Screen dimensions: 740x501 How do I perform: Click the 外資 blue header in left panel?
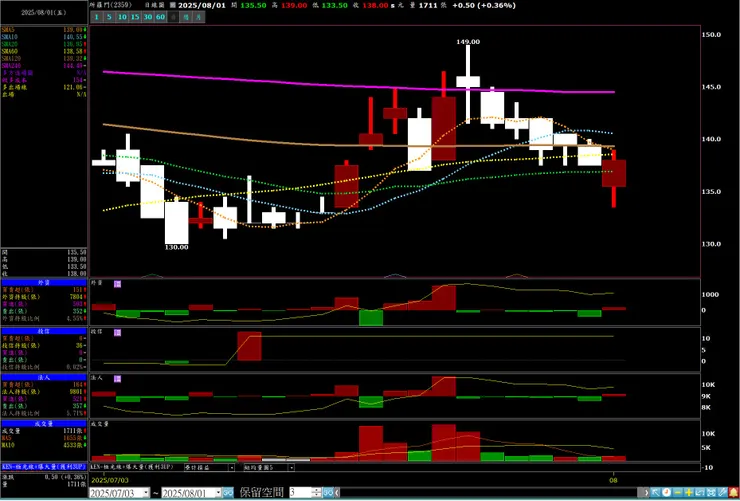pyautogui.click(x=44, y=283)
